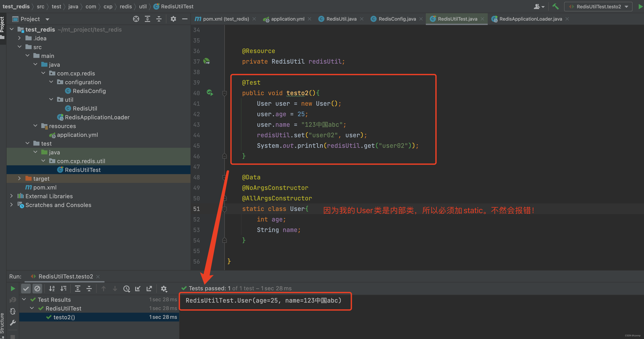Switch to RedisUtil.java tab
Screen dimensions: 644x339
[x=338, y=19]
